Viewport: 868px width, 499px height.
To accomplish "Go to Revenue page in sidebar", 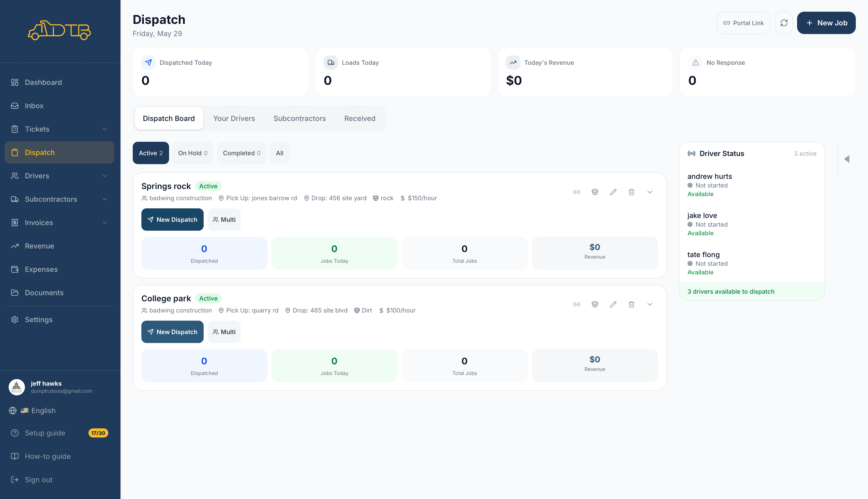I will 59,246.
